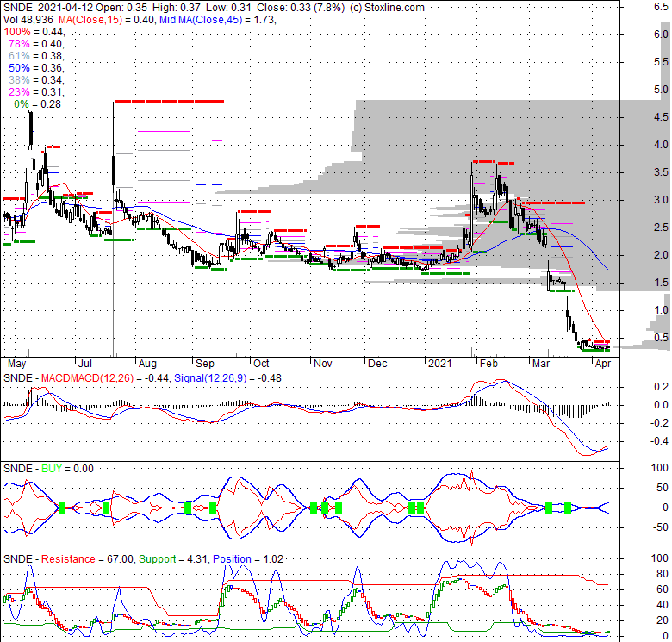Viewport: 672px width, 642px height.
Task: Click the 'BUY = 0.00' indicator label
Action: click(x=67, y=469)
